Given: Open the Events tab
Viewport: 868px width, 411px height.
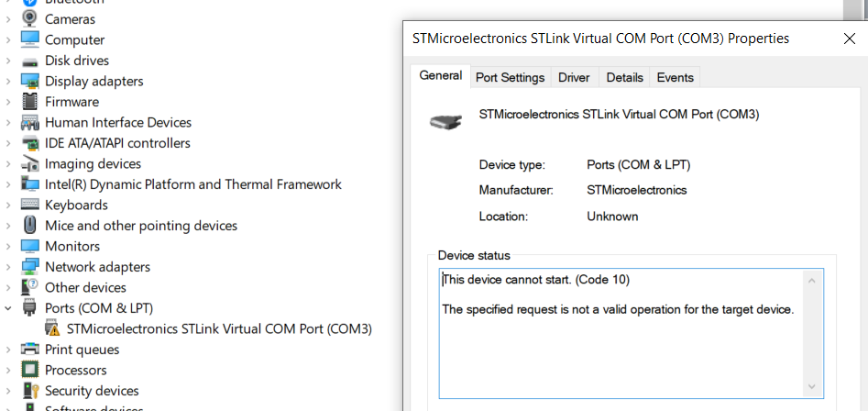Looking at the screenshot, I should [x=676, y=78].
